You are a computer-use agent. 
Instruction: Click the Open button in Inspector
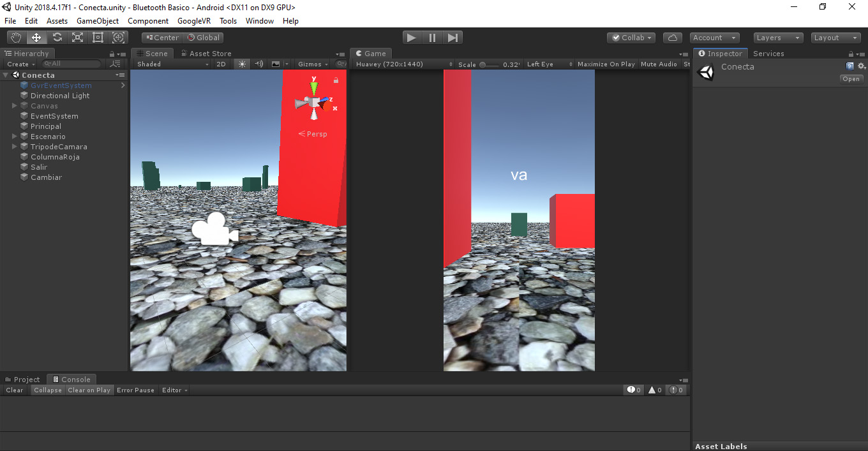pyautogui.click(x=851, y=79)
